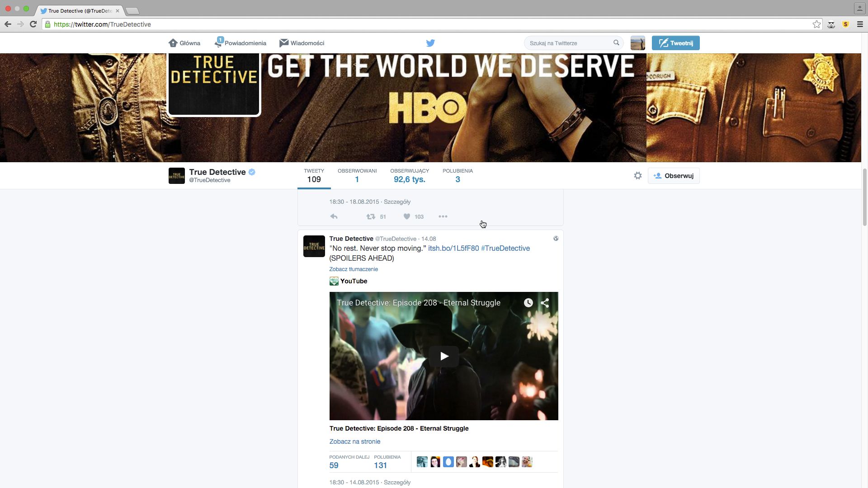
Task: Click into the Szukaj na Twitterze field
Action: click(567, 43)
